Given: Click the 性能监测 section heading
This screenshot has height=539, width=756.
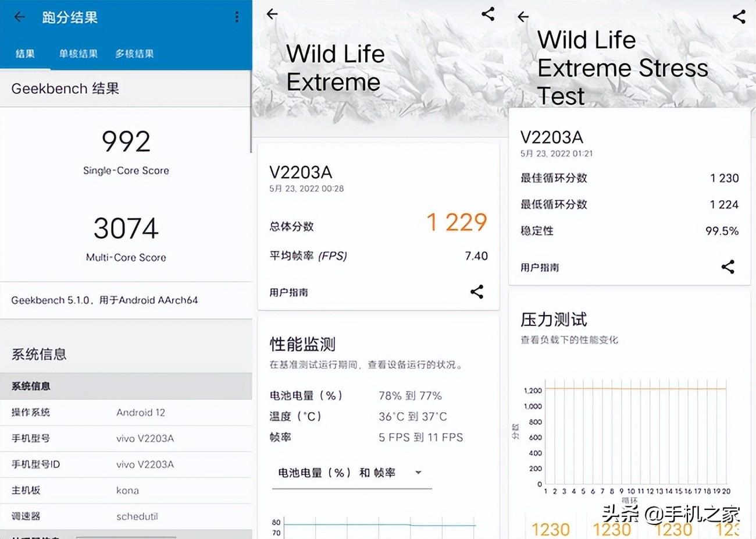Looking at the screenshot, I should click(302, 344).
